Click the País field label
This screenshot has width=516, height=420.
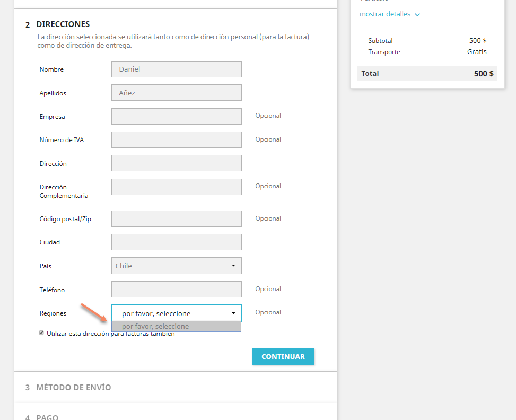coord(46,266)
